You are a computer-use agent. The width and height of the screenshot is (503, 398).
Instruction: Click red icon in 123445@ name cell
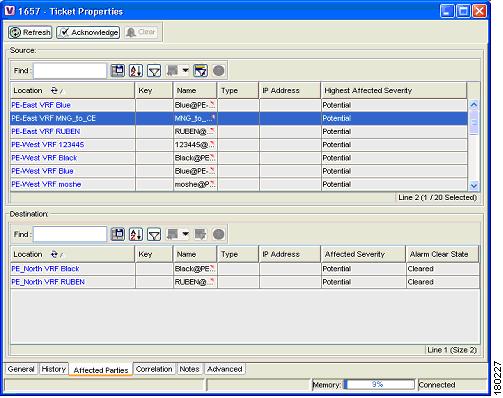212,143
